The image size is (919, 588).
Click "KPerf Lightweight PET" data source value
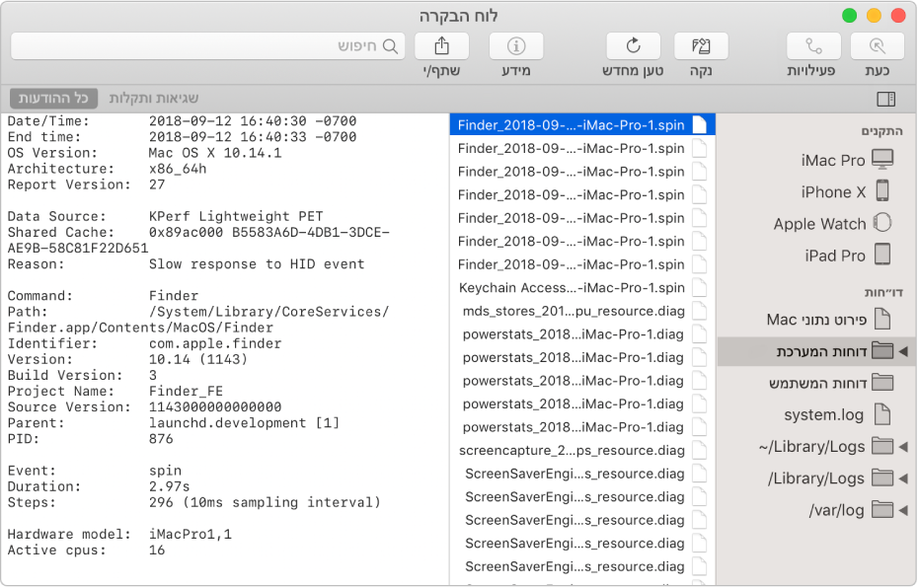point(236,217)
